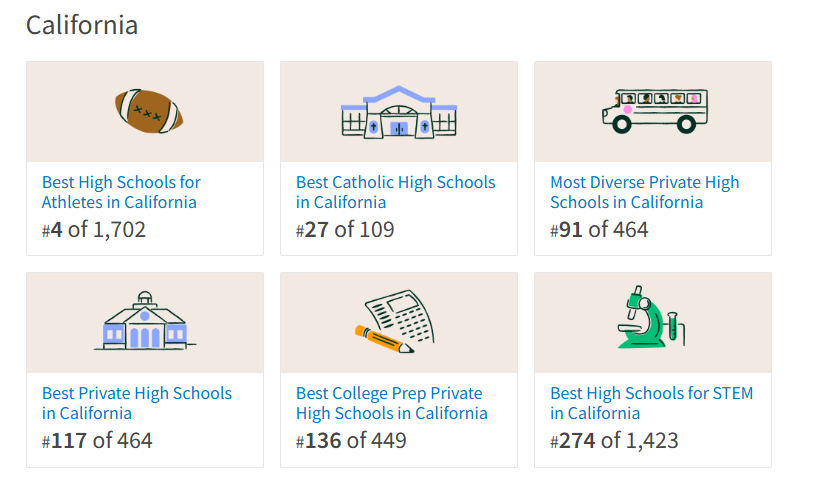Open Best High Schools for STEM link
Viewport: 826px width, 486px height.
[x=651, y=403]
